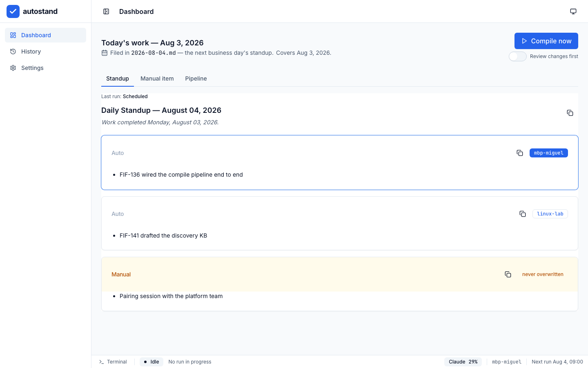The height and width of the screenshot is (368, 588).
Task: Click the Last run: Scheduled text
Action: coord(125,96)
